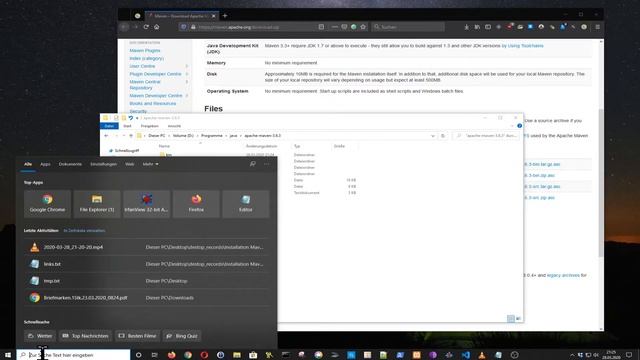Switch to Dokumente search filter
The height and width of the screenshot is (360, 640).
70,164
